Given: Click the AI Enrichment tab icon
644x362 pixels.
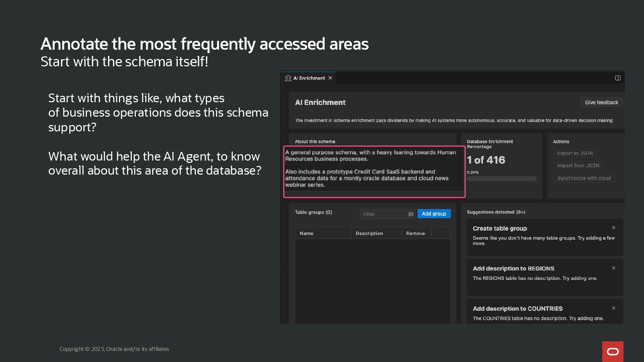Looking at the screenshot, I should point(288,78).
